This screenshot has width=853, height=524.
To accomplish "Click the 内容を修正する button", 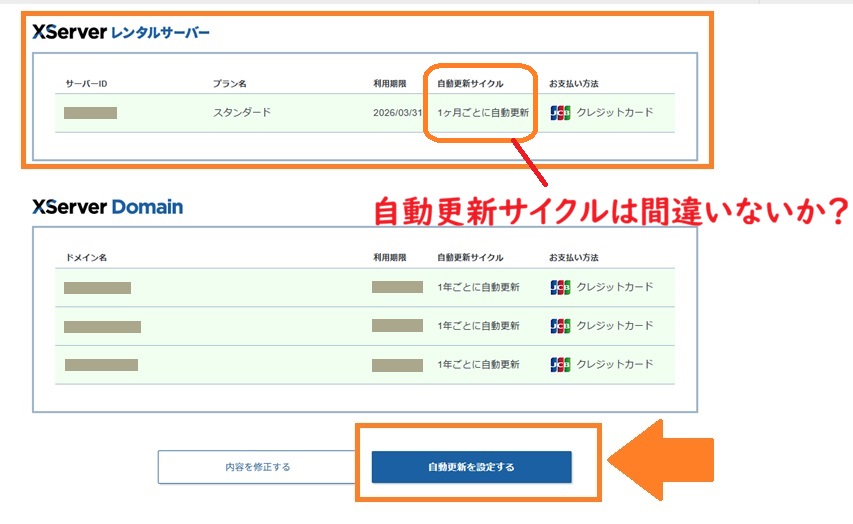I will click(257, 467).
